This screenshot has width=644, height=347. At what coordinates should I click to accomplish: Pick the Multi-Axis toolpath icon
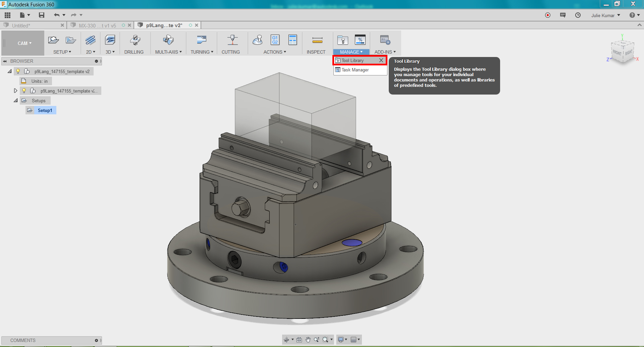point(168,40)
